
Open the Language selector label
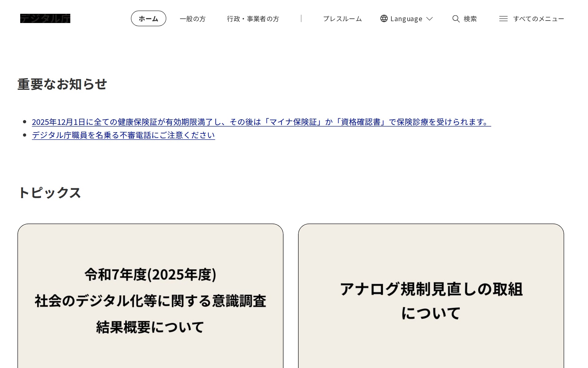[406, 19]
